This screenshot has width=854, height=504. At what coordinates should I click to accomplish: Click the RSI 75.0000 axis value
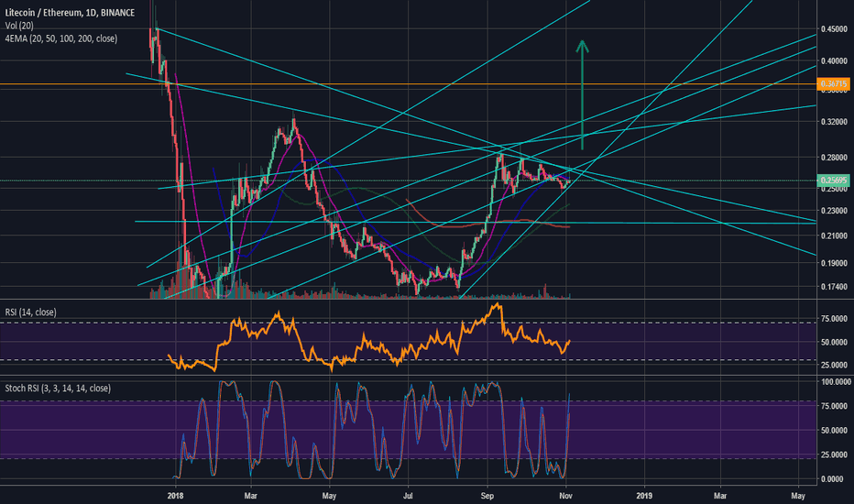pyautogui.click(x=834, y=319)
